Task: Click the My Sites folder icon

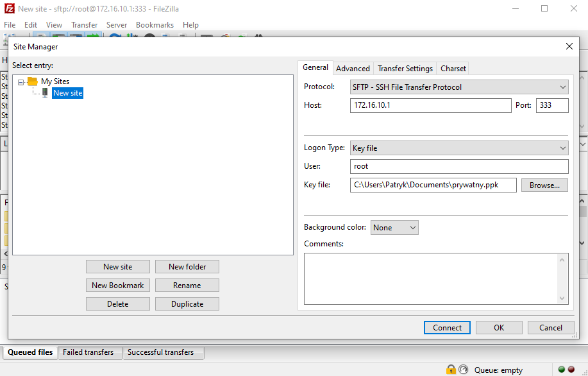Action: (33, 81)
